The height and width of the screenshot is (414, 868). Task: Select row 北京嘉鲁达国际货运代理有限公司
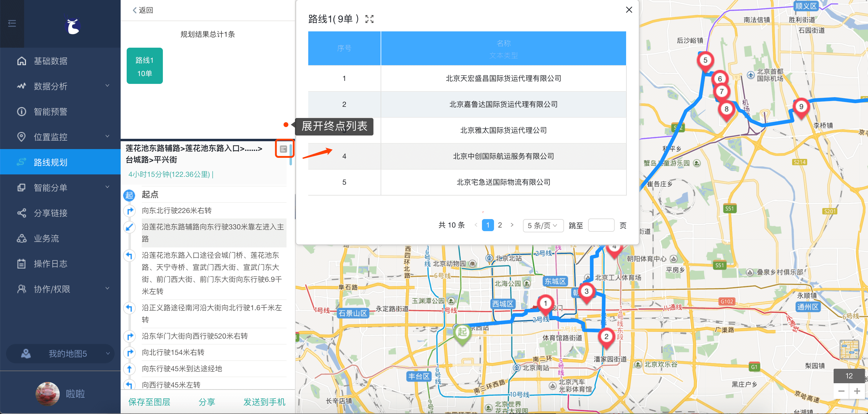(467, 104)
